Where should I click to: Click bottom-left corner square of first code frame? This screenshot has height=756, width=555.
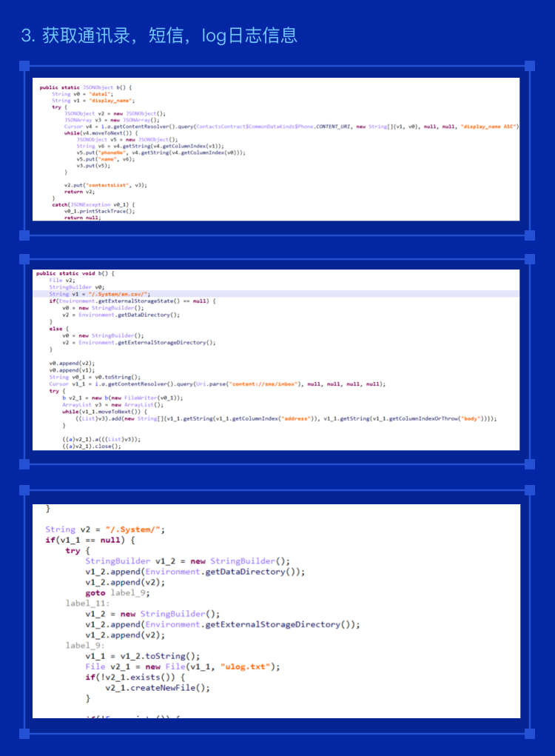[x=24, y=235]
